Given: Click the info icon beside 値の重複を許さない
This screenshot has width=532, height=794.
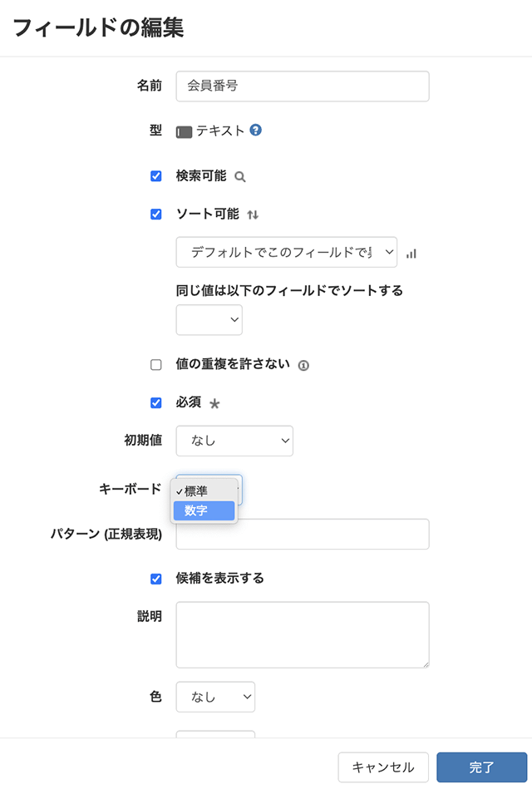Looking at the screenshot, I should pos(304,364).
